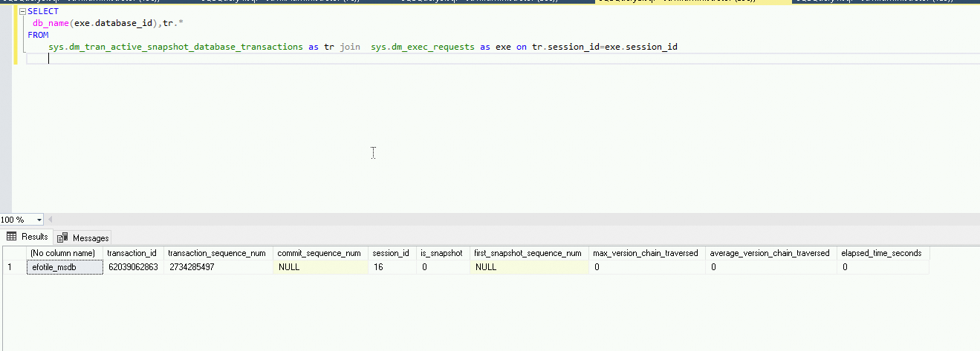This screenshot has width=980, height=351.
Task: Click the NULL cell under commit_sequence_num
Action: pos(320,267)
